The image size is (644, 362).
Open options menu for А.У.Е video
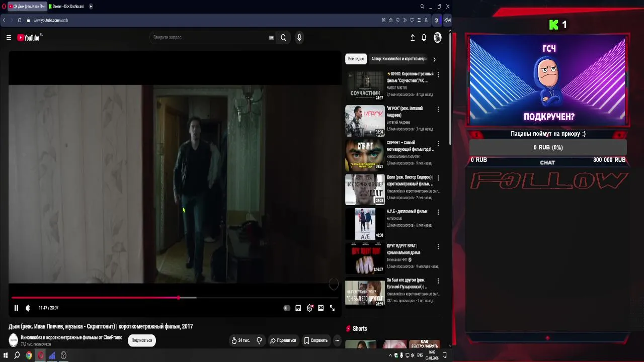pyautogui.click(x=438, y=212)
